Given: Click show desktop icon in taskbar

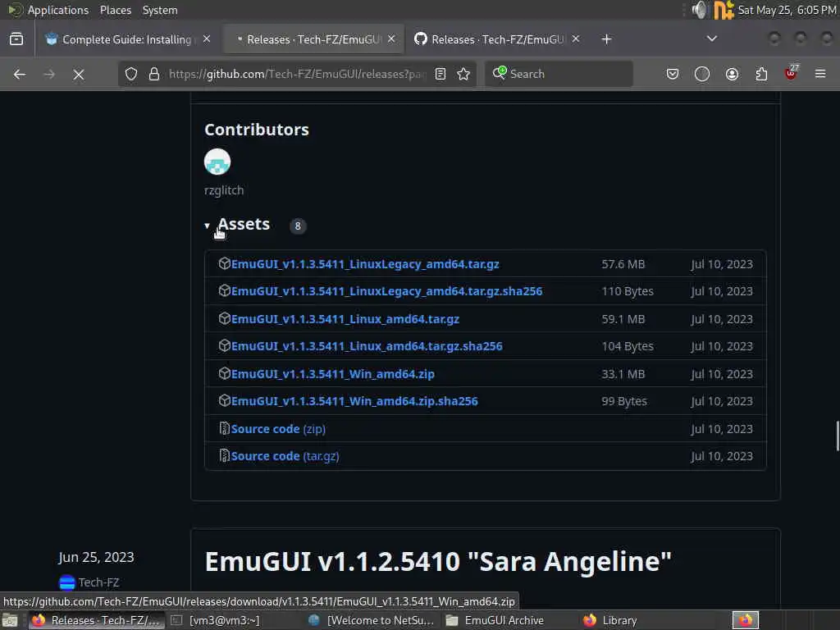Looking at the screenshot, I should tap(10, 620).
